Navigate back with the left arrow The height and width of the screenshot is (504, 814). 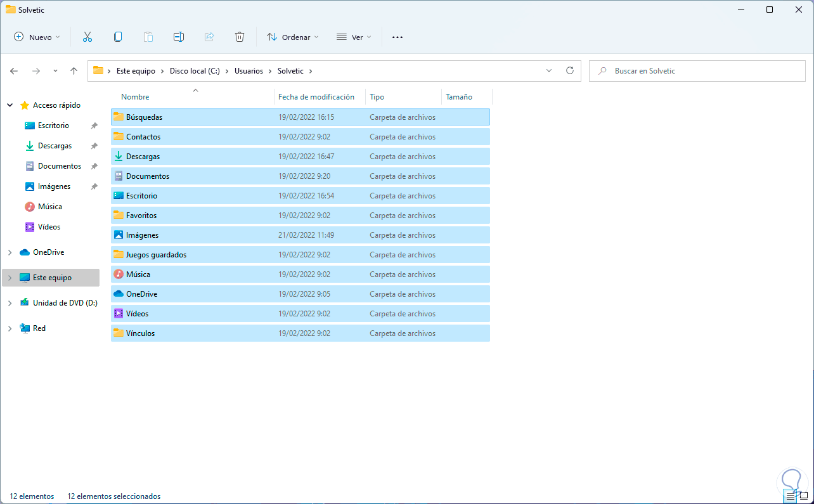[x=14, y=71]
